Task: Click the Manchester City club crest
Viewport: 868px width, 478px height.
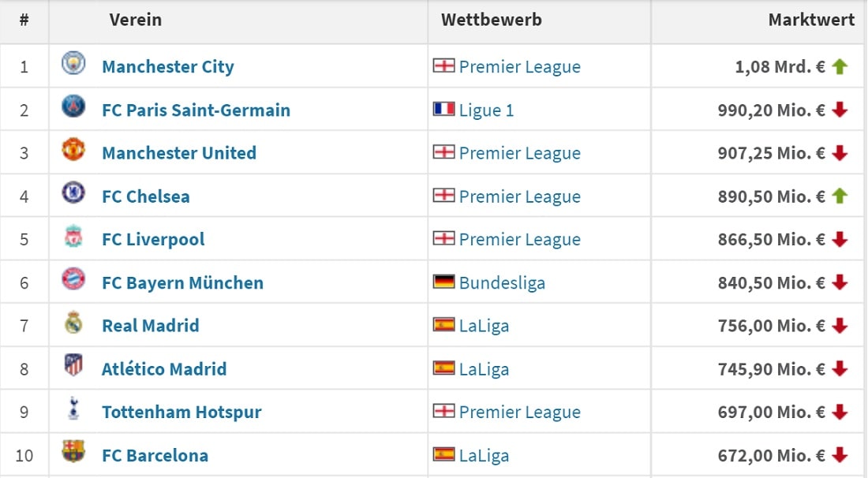Action: click(73, 64)
